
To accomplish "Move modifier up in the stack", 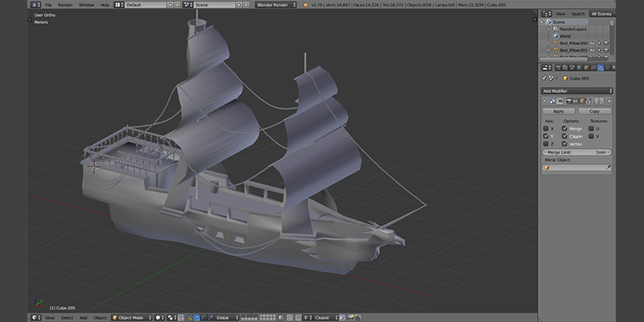I will click(x=597, y=101).
